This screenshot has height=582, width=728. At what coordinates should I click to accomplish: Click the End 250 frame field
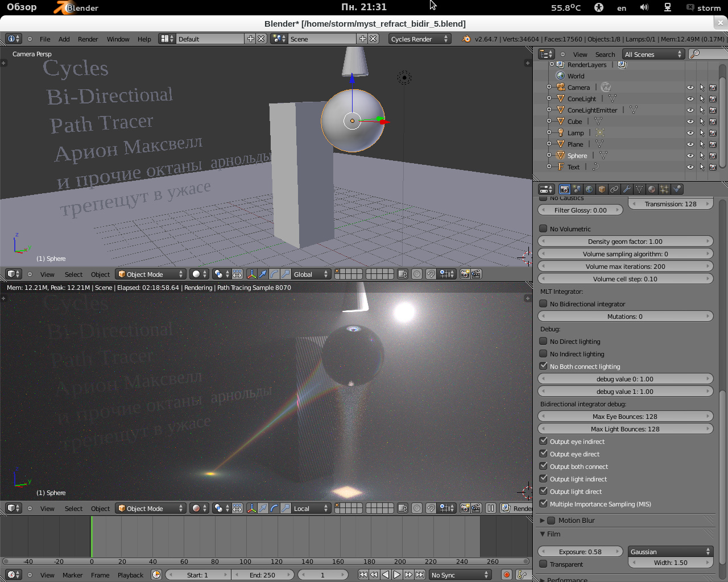point(263,575)
